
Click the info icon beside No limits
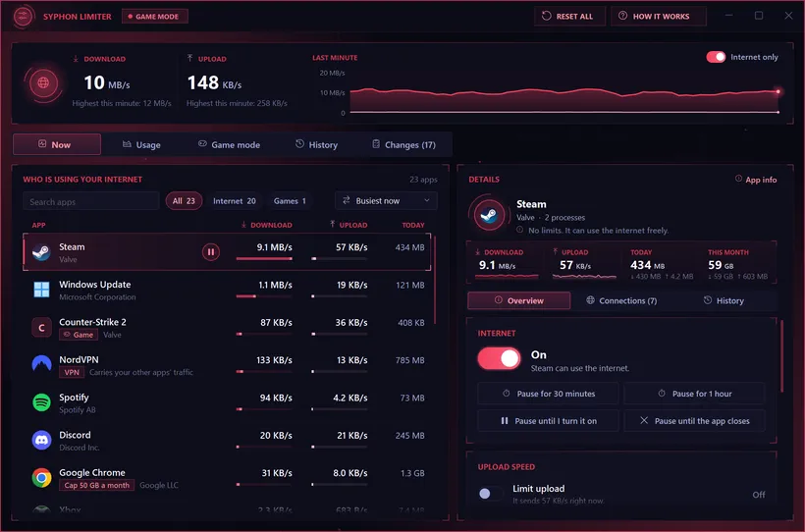click(x=520, y=230)
